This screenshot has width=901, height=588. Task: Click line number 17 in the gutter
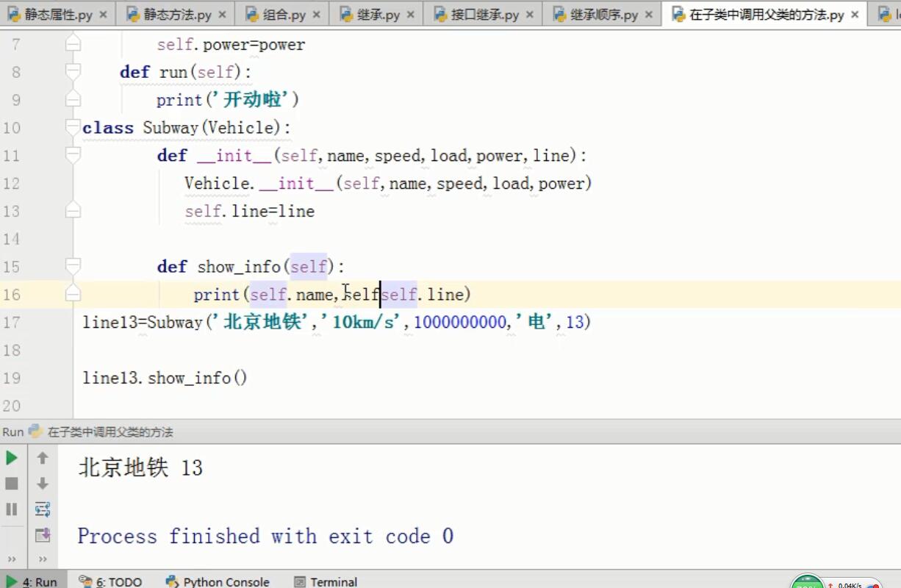[11, 322]
